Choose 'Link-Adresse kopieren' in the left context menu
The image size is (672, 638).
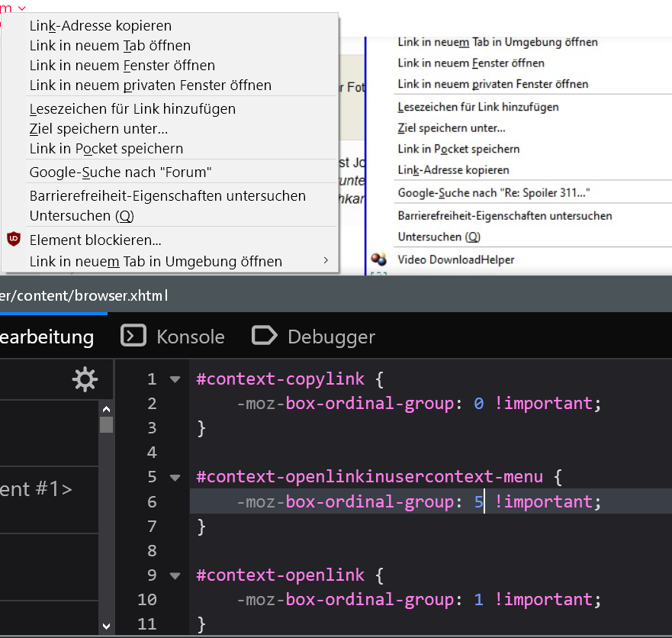101,26
